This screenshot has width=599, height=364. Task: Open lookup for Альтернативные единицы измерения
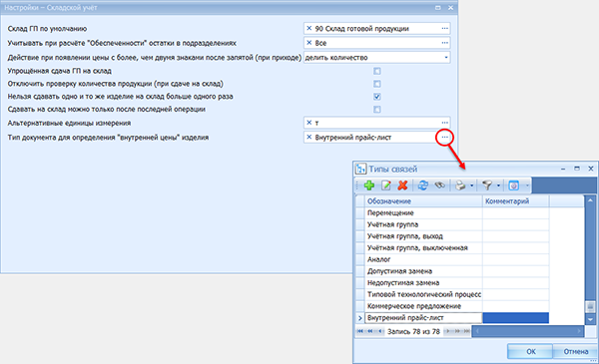pyautogui.click(x=444, y=123)
